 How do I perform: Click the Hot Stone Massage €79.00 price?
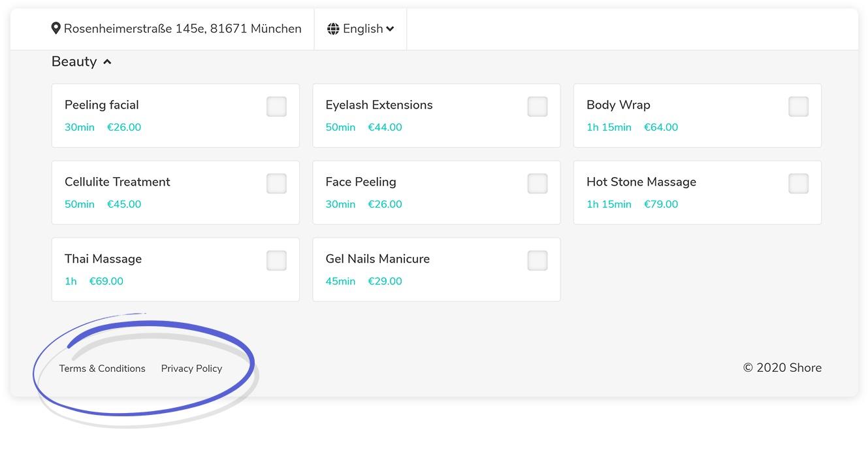click(661, 205)
